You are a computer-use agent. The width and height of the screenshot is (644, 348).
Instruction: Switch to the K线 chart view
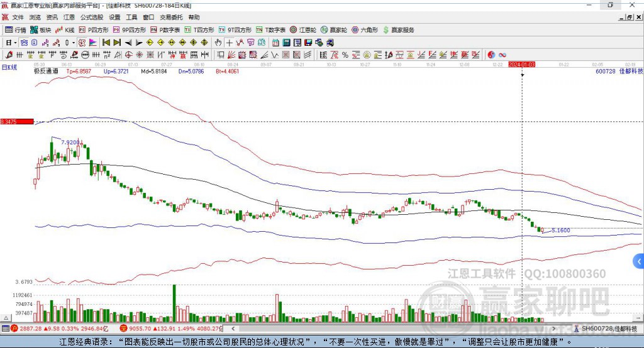65,30
